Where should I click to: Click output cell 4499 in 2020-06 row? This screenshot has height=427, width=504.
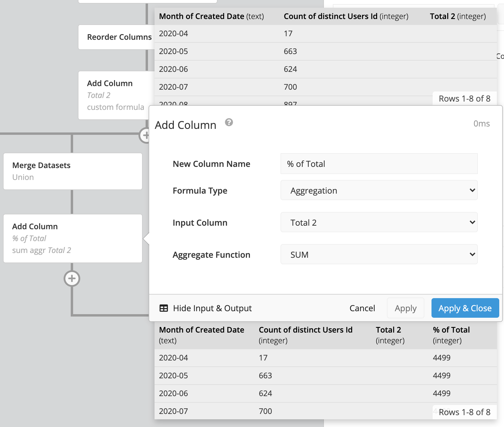click(x=442, y=393)
